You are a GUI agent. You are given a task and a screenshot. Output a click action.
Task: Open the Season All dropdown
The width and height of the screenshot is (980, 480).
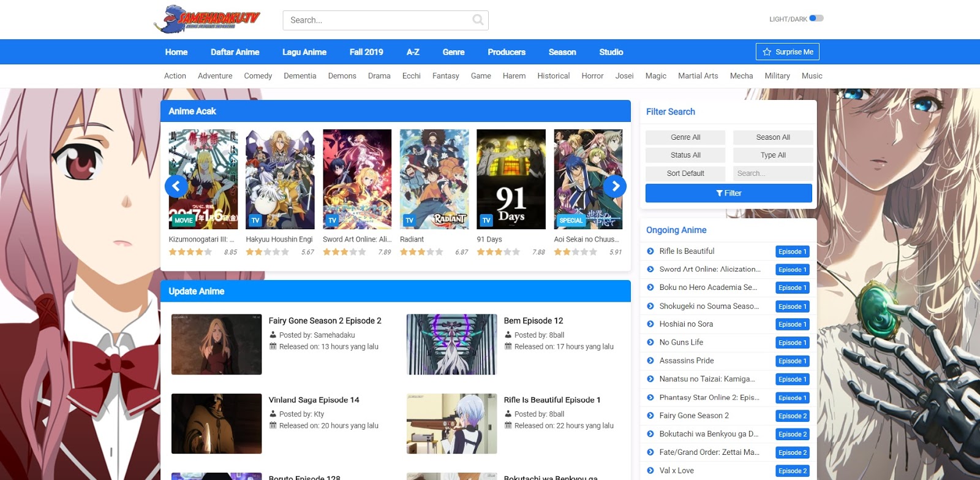point(773,137)
